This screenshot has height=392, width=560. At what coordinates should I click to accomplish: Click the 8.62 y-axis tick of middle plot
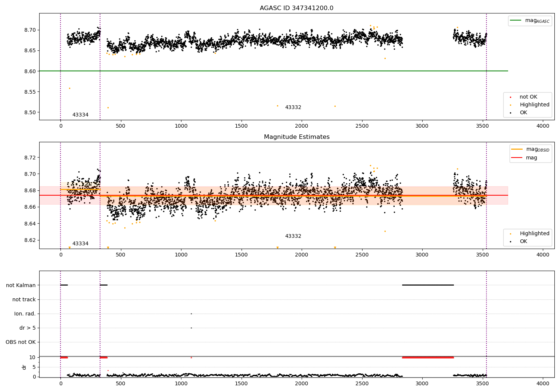point(30,240)
